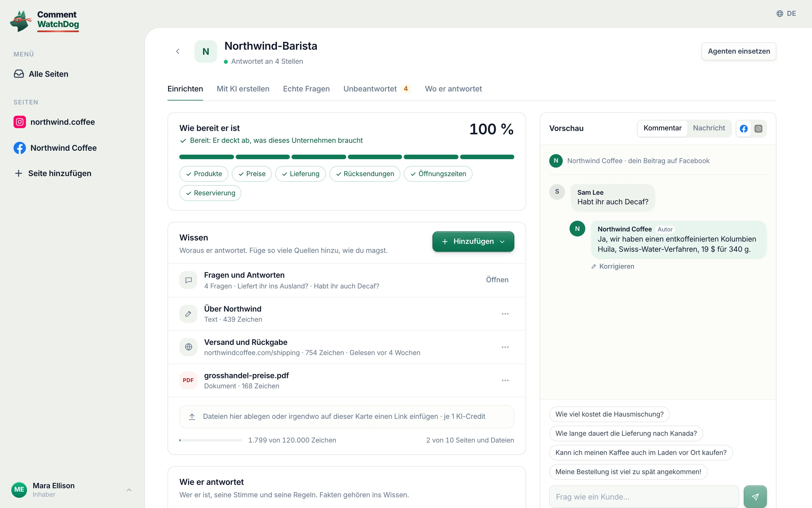
Task: Open the Wo er antwortet tab
Action: click(453, 89)
